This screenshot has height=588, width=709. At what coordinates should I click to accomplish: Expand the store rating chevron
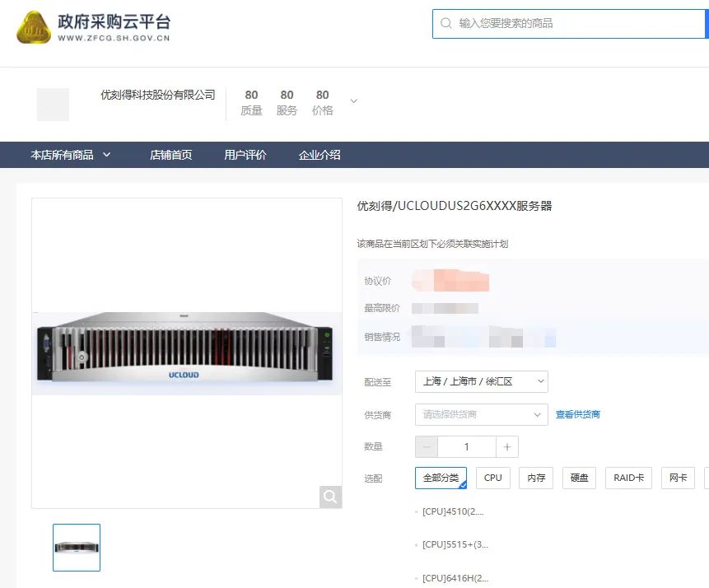(354, 101)
